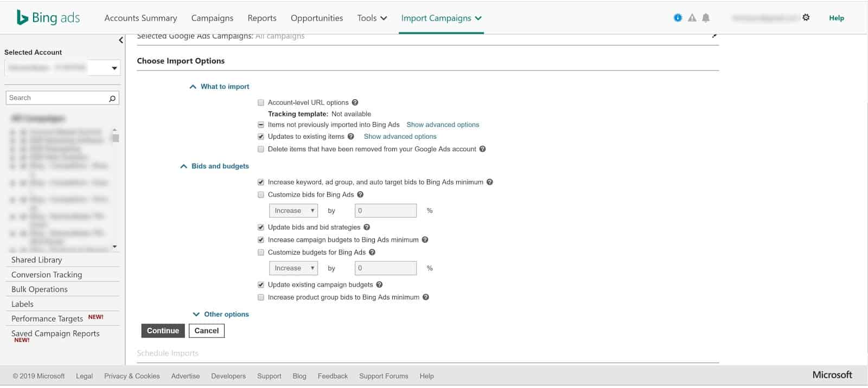
Task: Click the warning triangle alert icon
Action: click(692, 18)
